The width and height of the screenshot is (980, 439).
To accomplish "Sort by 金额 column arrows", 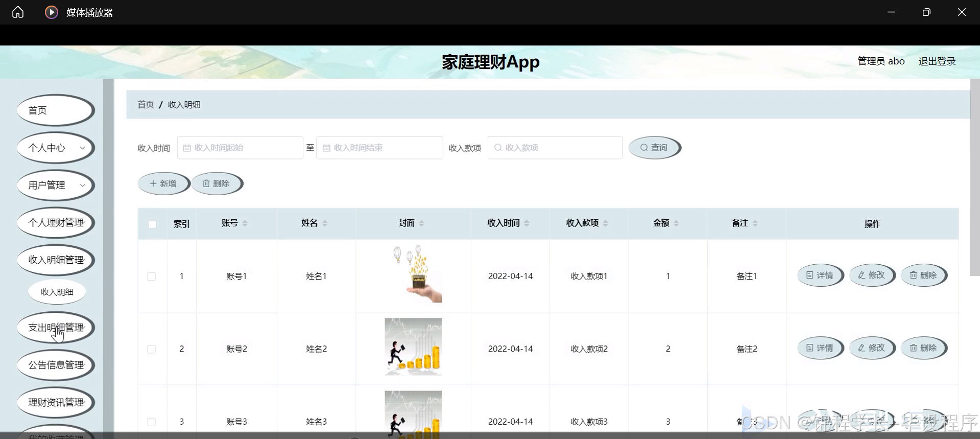I will pos(677,223).
